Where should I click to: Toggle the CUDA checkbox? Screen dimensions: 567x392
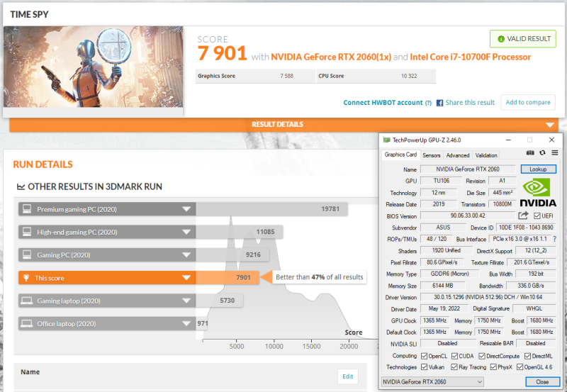[x=456, y=356]
